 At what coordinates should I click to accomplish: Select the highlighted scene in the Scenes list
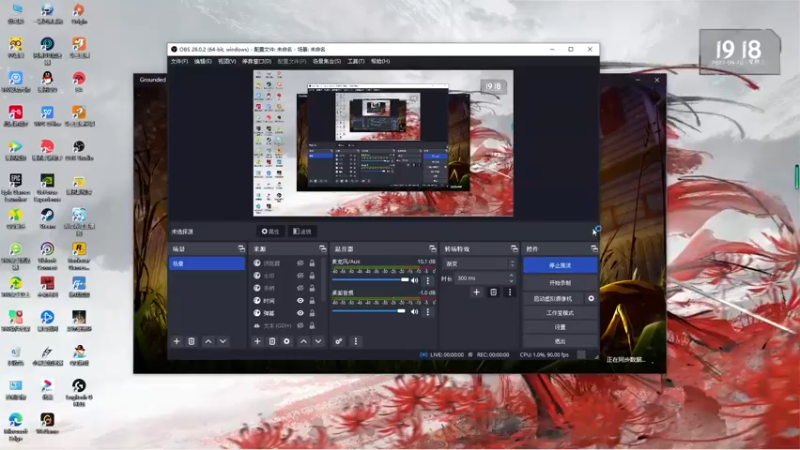[207, 263]
